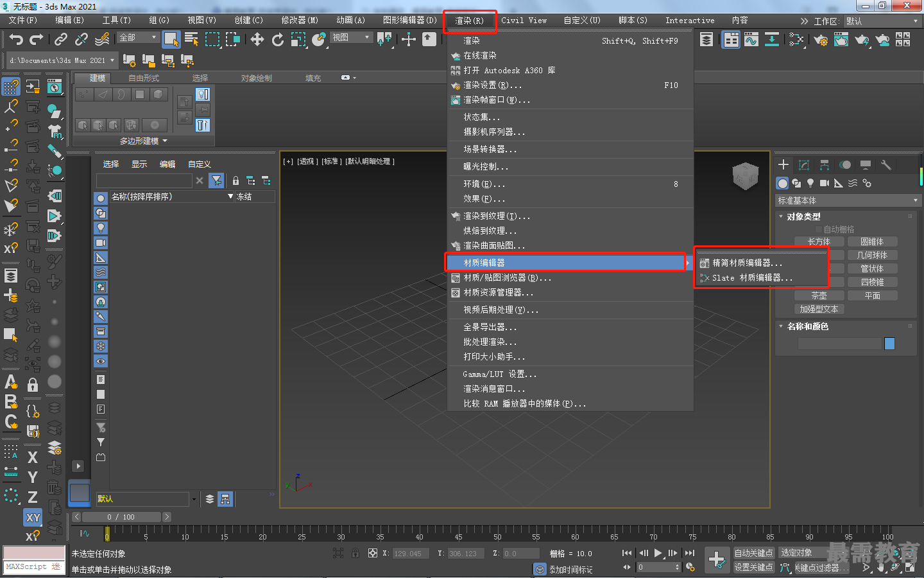
Task: Activate the Select Object arrow tool
Action: coord(171,40)
